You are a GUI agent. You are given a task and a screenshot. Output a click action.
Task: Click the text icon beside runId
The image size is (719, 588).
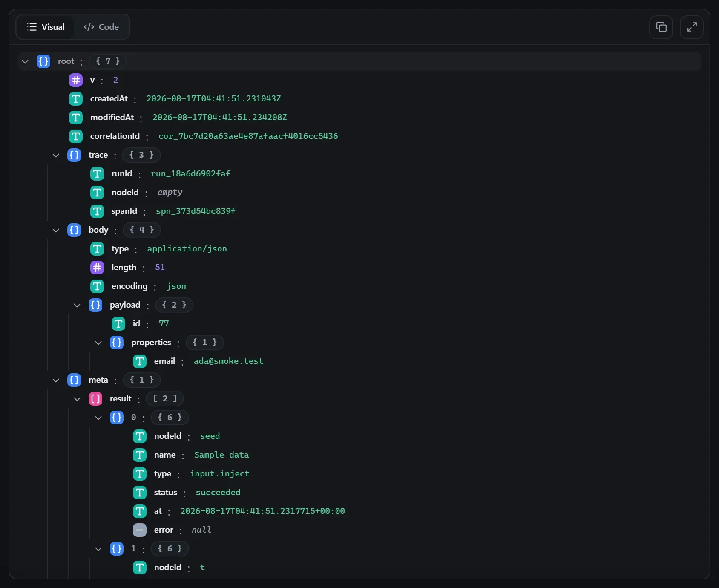click(97, 174)
